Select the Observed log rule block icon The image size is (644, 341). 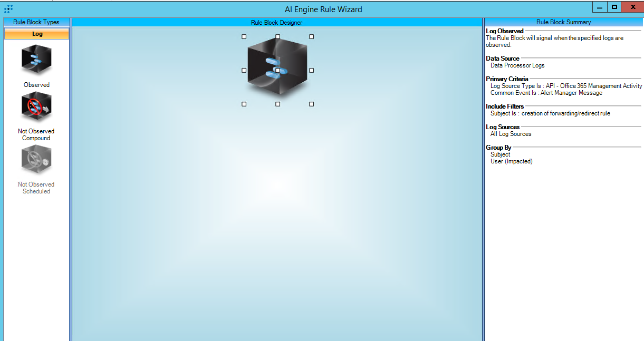[x=36, y=60]
